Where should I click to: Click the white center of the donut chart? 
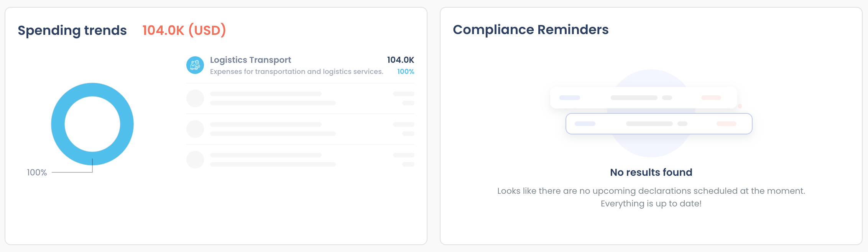tap(92, 124)
